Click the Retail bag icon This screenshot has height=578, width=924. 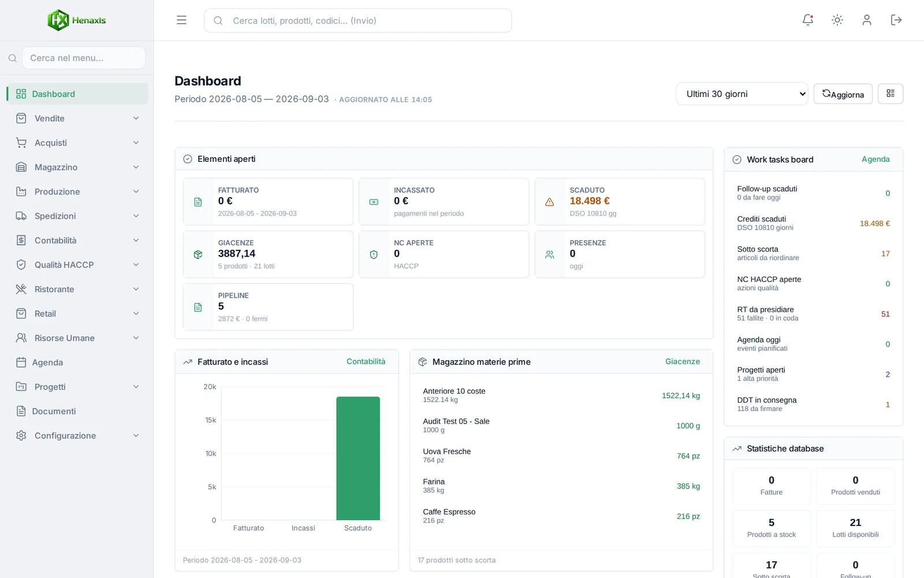pyautogui.click(x=21, y=313)
